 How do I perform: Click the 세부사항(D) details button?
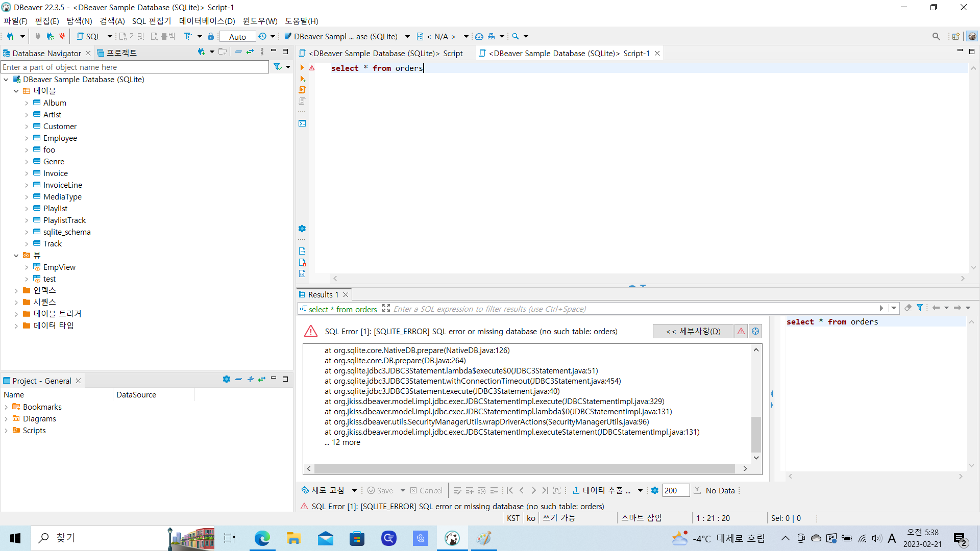[693, 331]
